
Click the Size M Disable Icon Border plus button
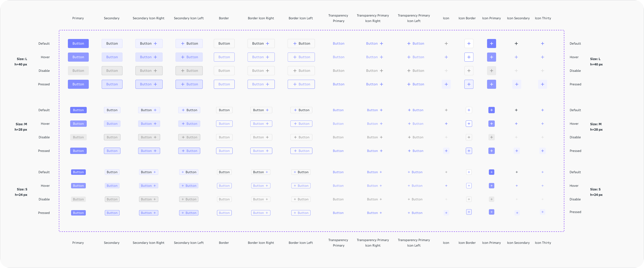point(469,137)
